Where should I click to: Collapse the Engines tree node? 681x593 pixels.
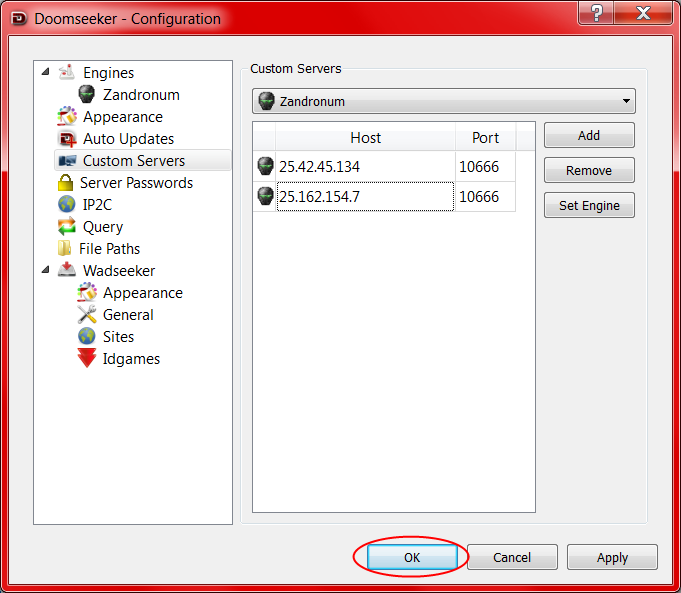coord(45,72)
